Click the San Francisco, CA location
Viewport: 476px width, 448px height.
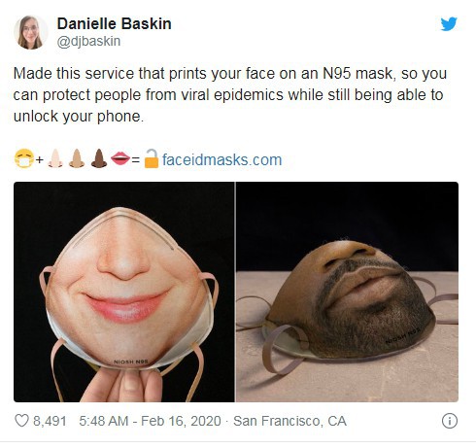tap(289, 421)
